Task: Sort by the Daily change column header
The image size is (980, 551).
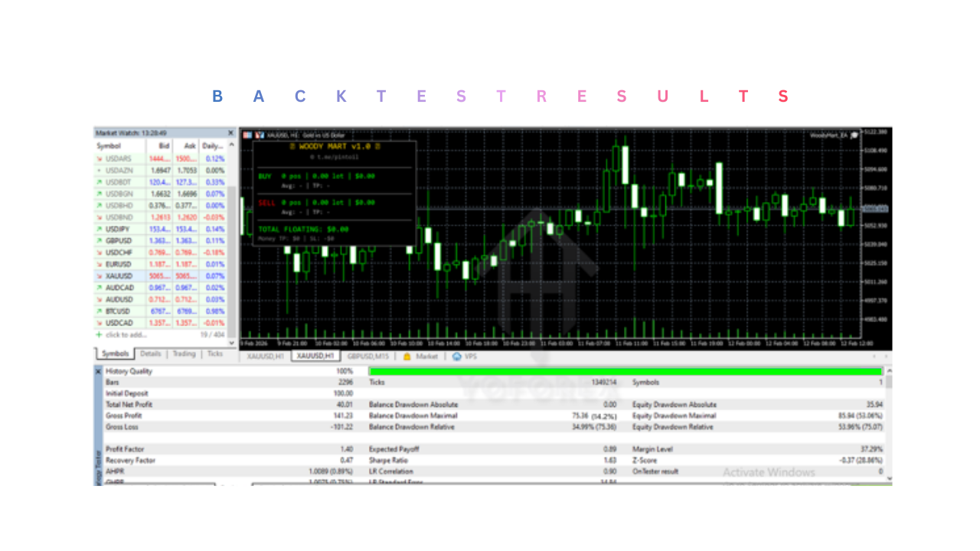Action: [x=213, y=145]
